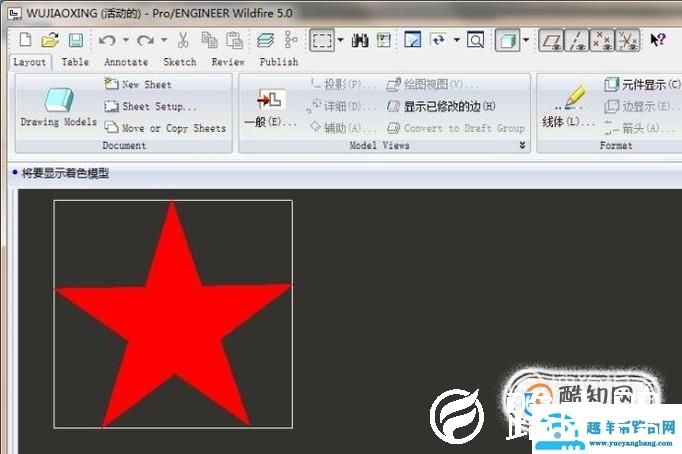Toggle datum axes display
The height and width of the screenshot is (454, 682).
pos(576,40)
